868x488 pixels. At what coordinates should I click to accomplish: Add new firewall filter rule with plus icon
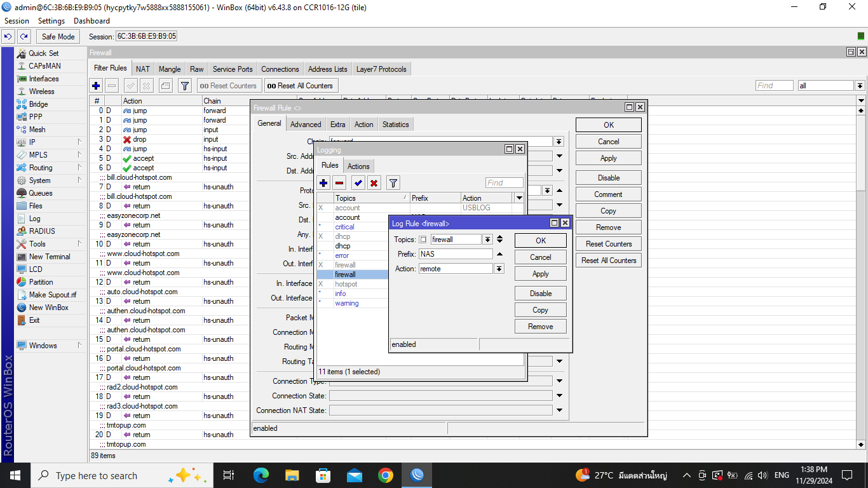[x=96, y=86]
